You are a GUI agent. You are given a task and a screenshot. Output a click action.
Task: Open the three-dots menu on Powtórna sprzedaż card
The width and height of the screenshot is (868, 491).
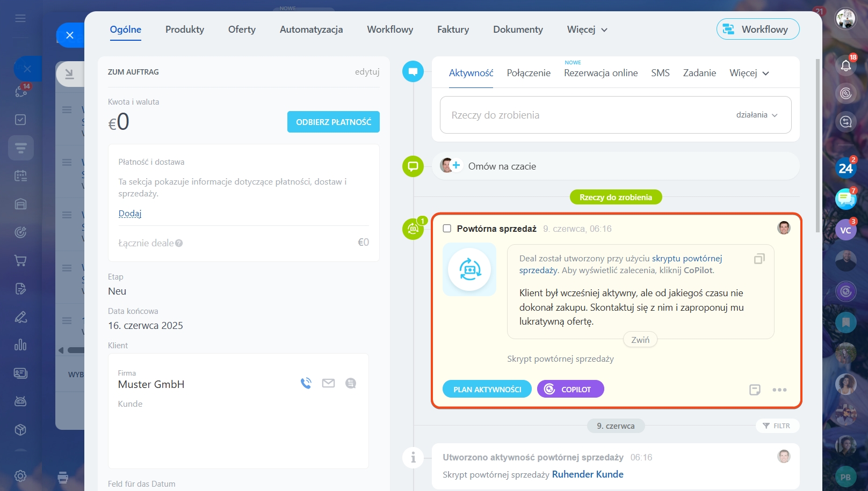click(779, 390)
